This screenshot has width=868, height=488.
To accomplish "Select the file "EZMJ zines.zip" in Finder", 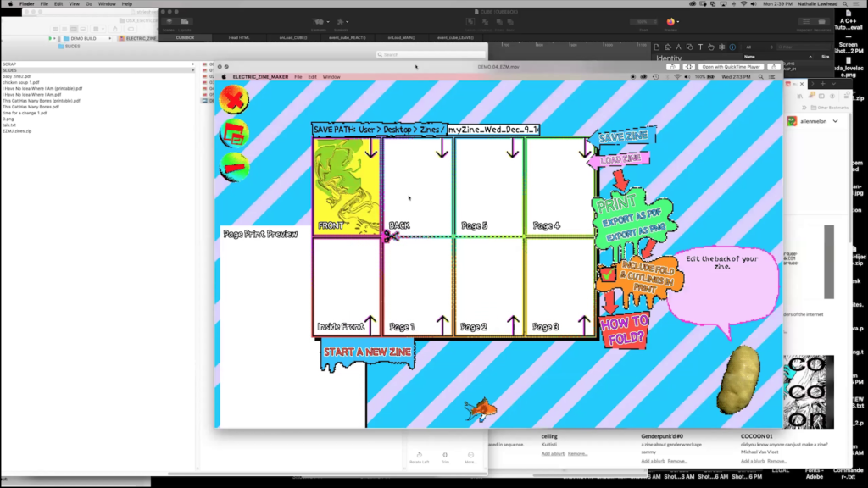I will [17, 131].
